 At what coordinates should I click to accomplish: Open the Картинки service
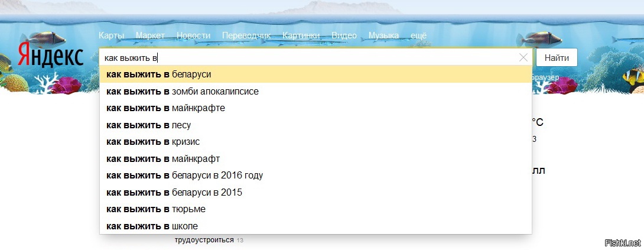(301, 35)
